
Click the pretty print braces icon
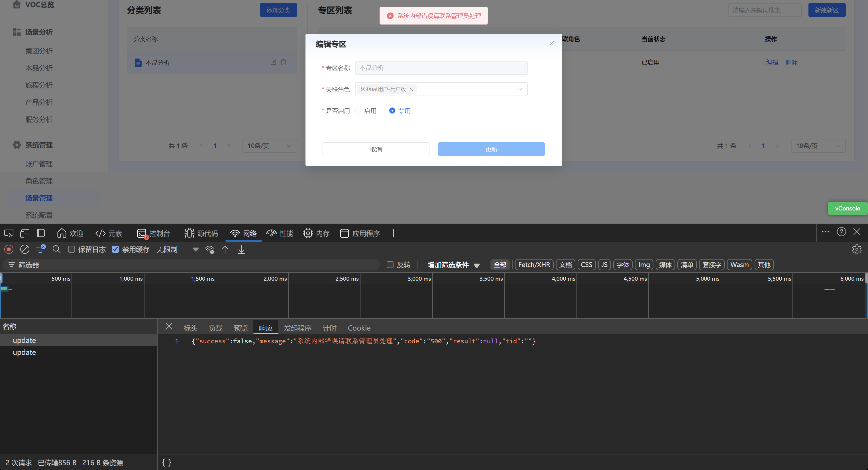point(166,462)
